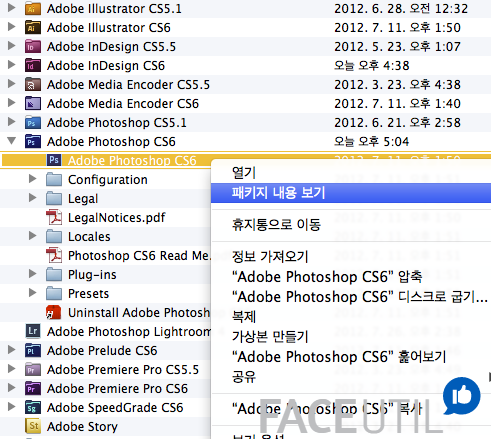This screenshot has height=439, width=491.
Task: Expand the Adobe Prelude CS6 folder
Action: point(12,350)
